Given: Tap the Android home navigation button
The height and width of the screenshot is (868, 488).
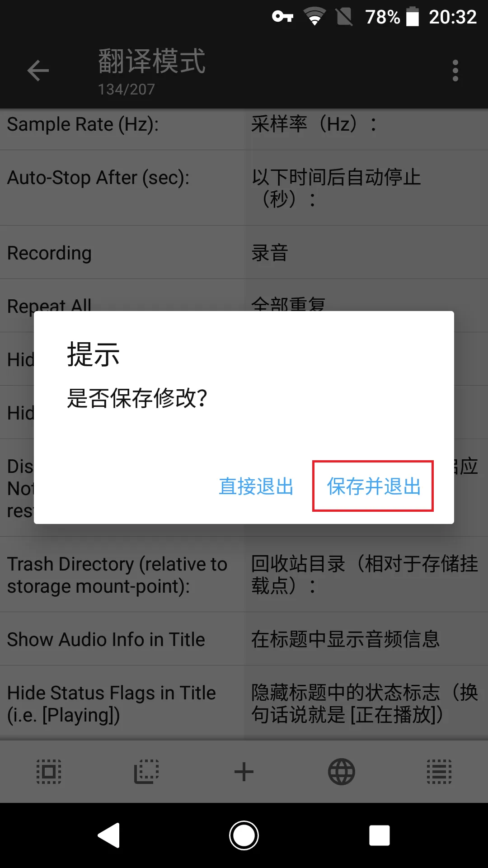Looking at the screenshot, I should tap(244, 835).
